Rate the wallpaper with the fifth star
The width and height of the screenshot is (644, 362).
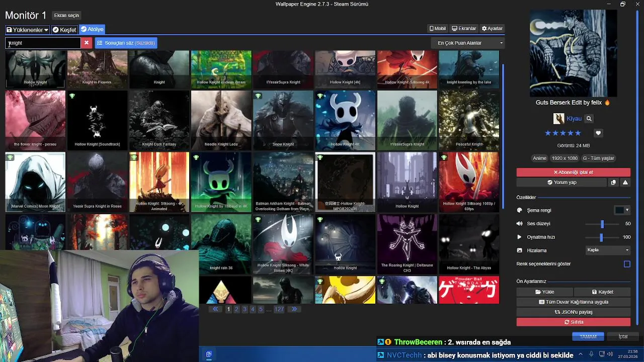point(578,133)
